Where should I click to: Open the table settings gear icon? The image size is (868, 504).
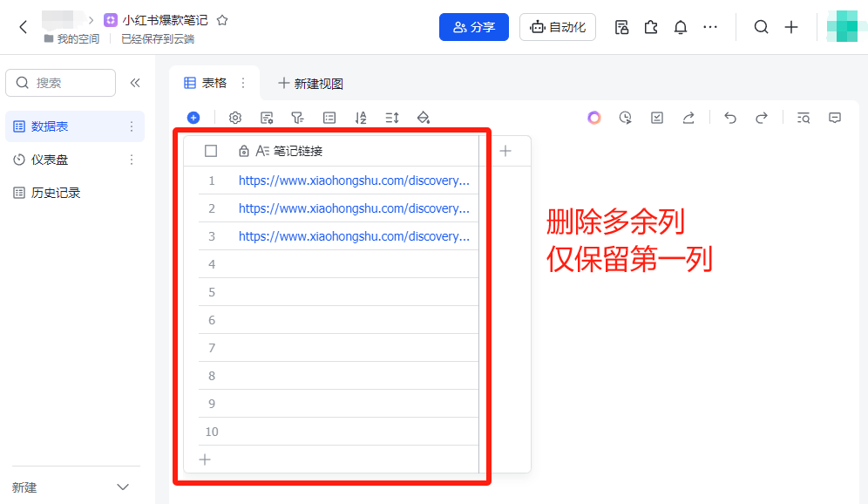[234, 117]
